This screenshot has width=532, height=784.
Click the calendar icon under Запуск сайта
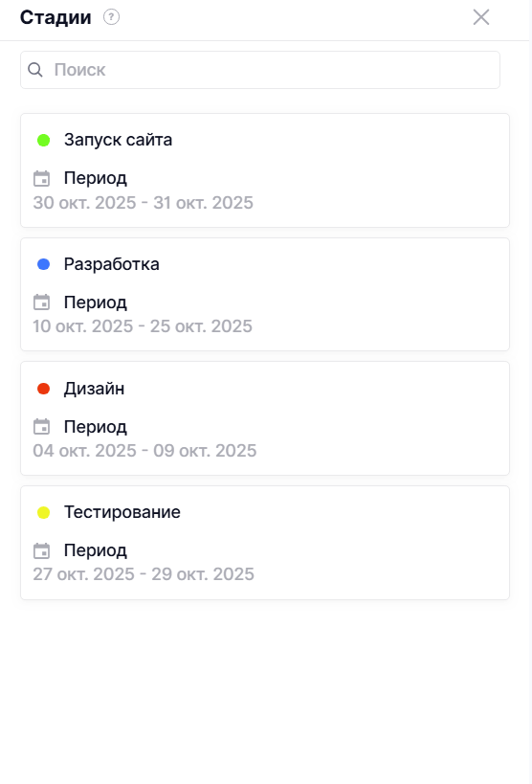[41, 178]
